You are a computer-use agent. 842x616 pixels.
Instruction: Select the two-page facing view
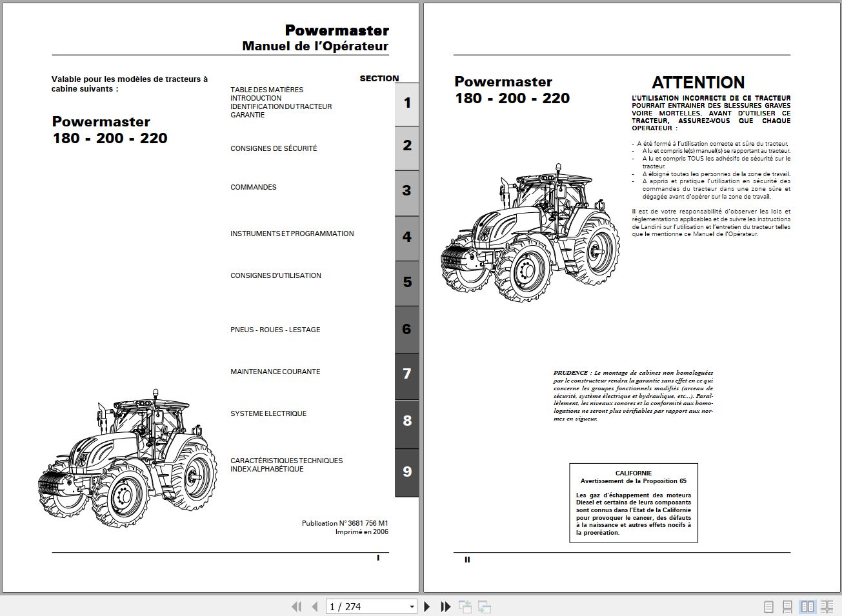(807, 606)
